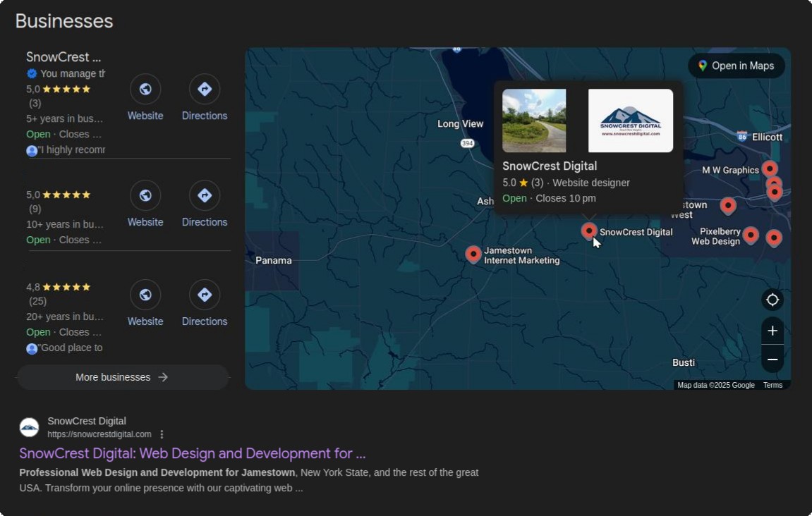Screen dimensions: 812x516
Task: Get Directions to the 9-review business
Action: coord(205,196)
